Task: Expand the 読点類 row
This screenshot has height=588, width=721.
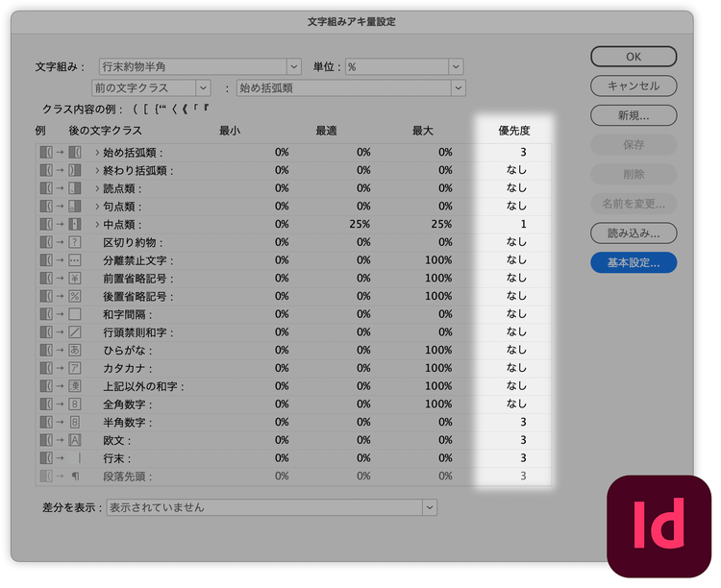Action: (x=97, y=188)
